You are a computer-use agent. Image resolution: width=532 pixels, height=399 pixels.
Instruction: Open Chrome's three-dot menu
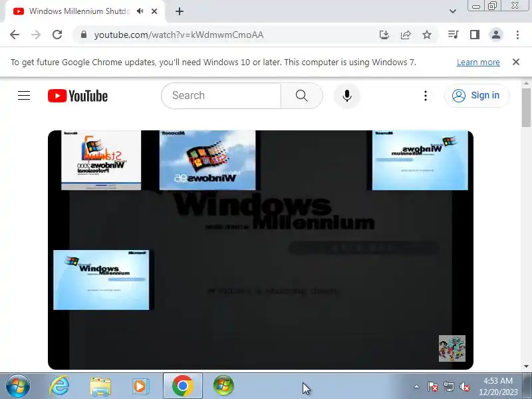(517, 35)
